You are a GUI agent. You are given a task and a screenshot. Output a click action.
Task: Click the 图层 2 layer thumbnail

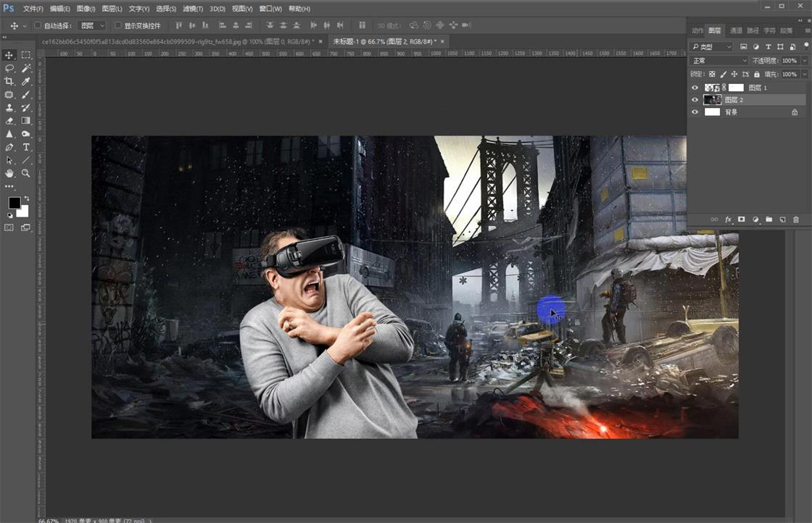pos(713,99)
